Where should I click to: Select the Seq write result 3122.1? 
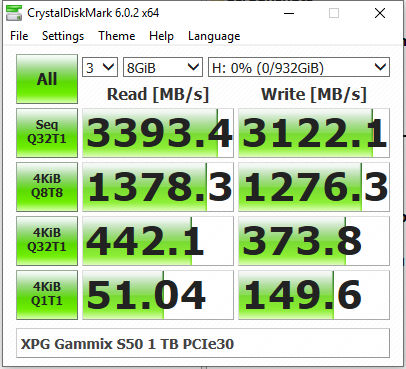[314, 133]
